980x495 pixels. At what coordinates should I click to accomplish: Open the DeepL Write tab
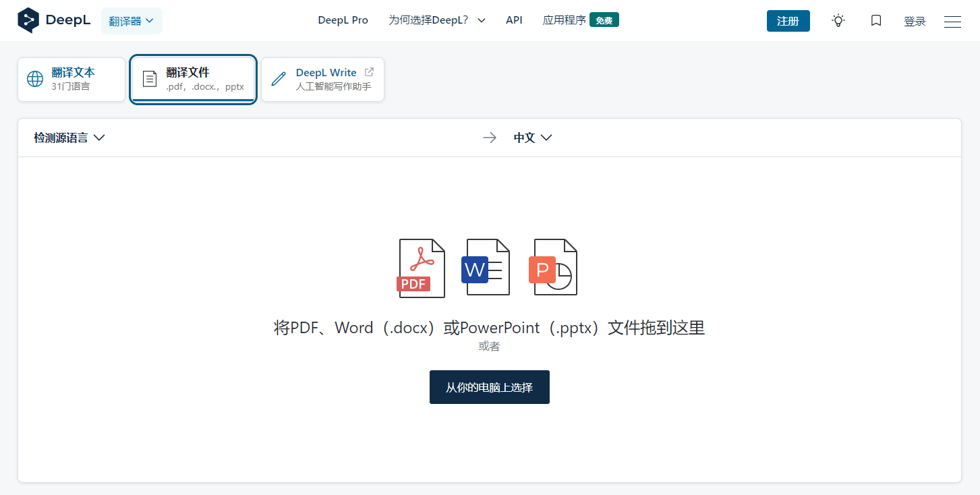(x=322, y=80)
